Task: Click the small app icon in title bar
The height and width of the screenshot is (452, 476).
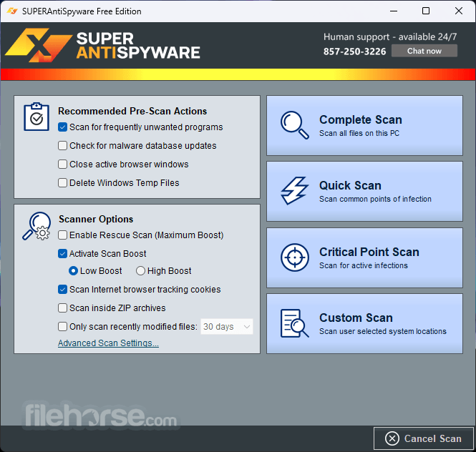Action: (x=12, y=11)
